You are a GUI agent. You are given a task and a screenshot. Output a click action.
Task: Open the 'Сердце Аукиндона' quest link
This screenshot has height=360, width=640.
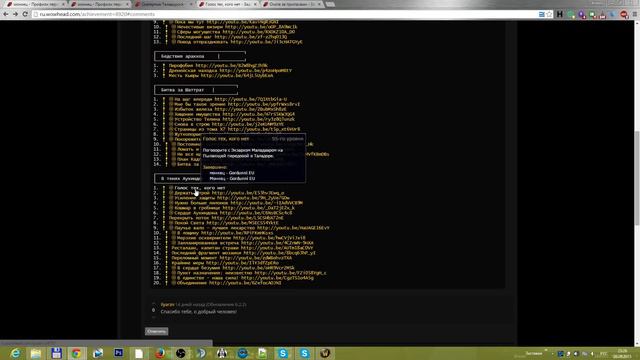[196, 213]
